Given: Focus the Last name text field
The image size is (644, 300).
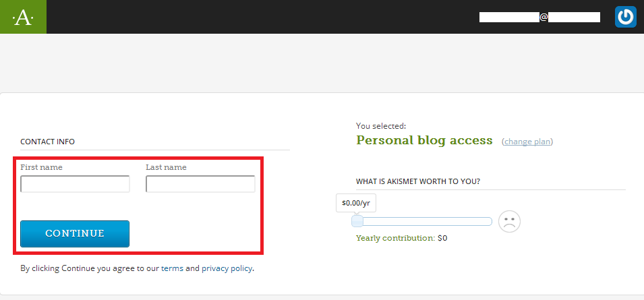Looking at the screenshot, I should coord(200,184).
